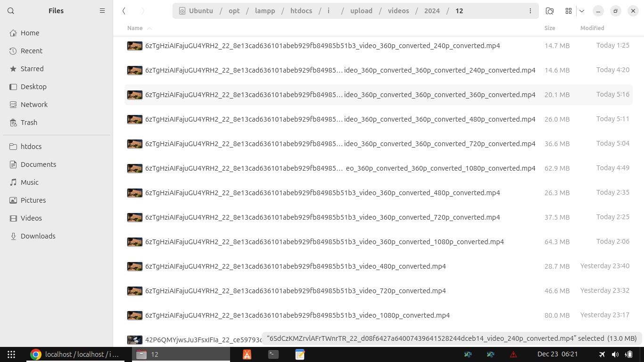Screen dimensions: 644x362
Task: Navigate to videos in path bar
Action: coord(398,11)
